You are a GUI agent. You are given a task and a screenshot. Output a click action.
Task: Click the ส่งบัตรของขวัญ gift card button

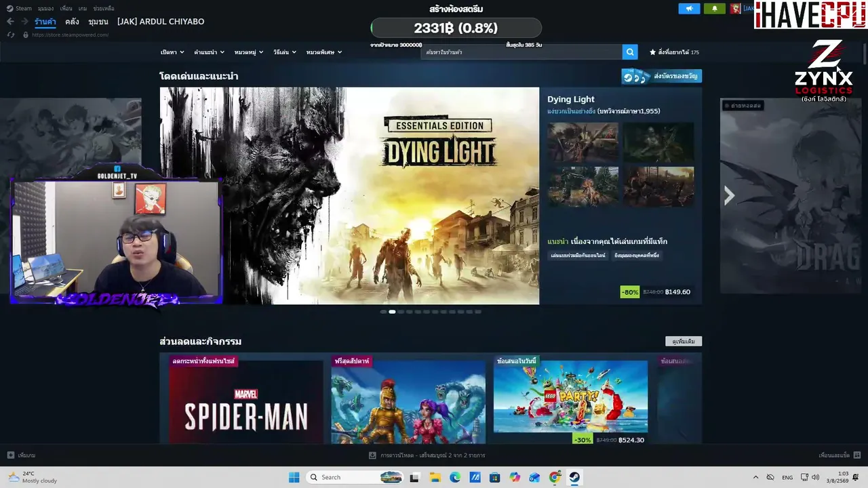point(662,77)
